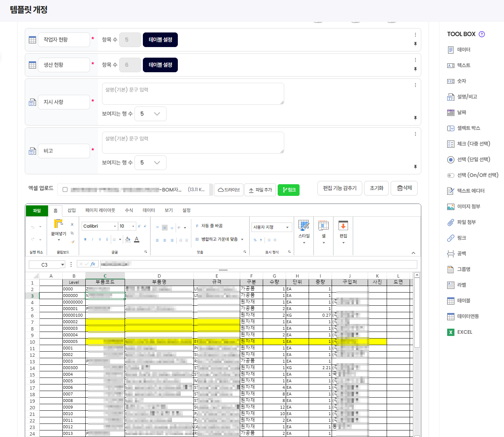Open the TOOL BOX help icon
Screen dimensions: 504x437
coord(482,34)
